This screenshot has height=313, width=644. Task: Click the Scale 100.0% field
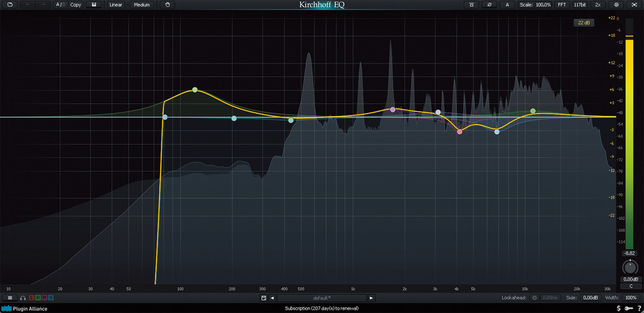point(535,5)
